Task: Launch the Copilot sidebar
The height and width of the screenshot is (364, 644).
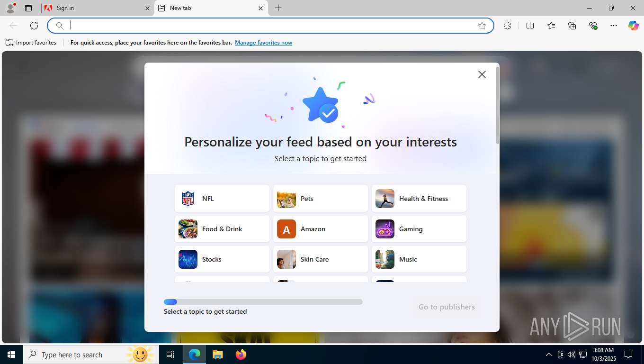Action: (x=633, y=26)
